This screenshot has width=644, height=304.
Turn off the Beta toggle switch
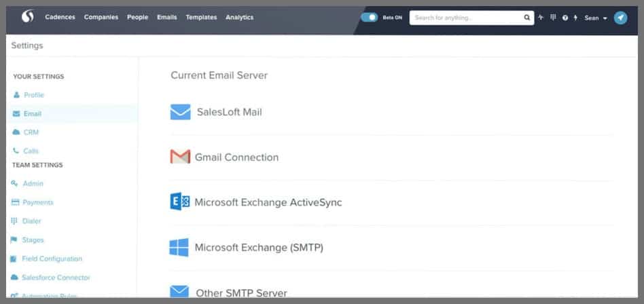370,18
